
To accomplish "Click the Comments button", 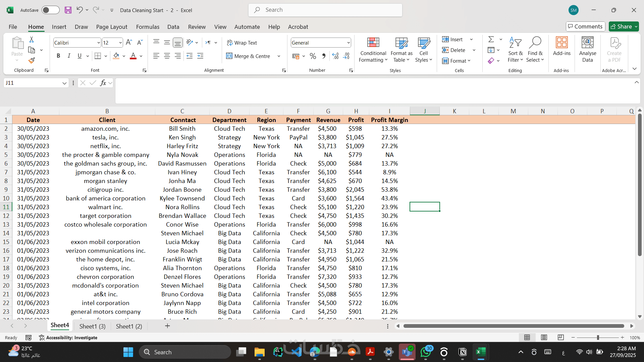I will pos(585,26).
